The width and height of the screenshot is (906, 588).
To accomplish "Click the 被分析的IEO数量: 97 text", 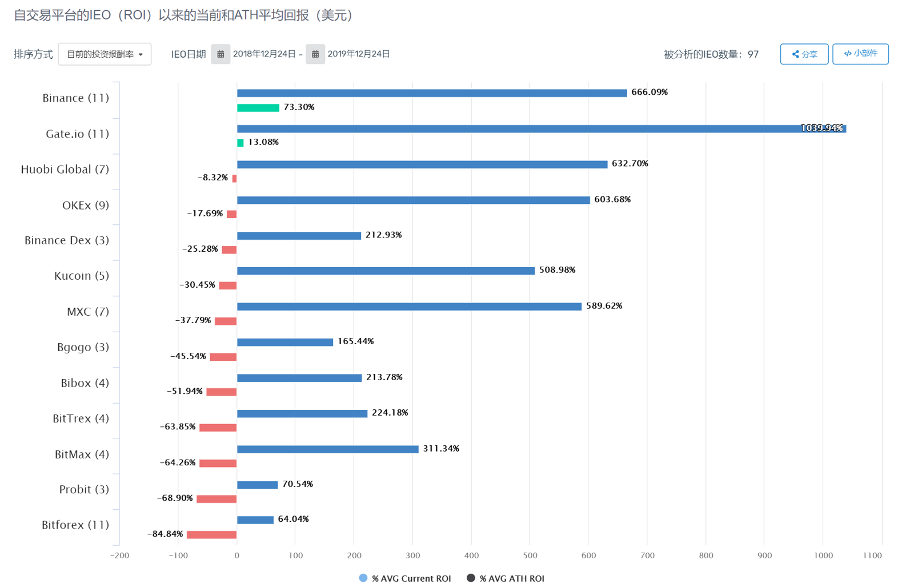I will click(711, 54).
